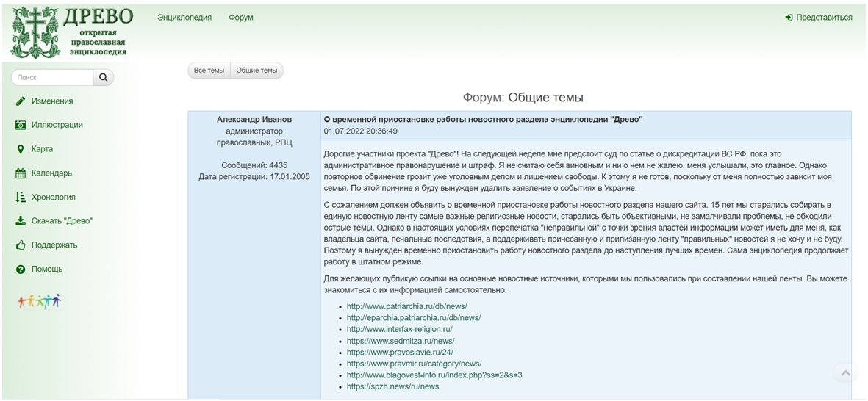Open the Энциклопедия menu item
The width and height of the screenshot is (868, 401).
click(x=184, y=17)
